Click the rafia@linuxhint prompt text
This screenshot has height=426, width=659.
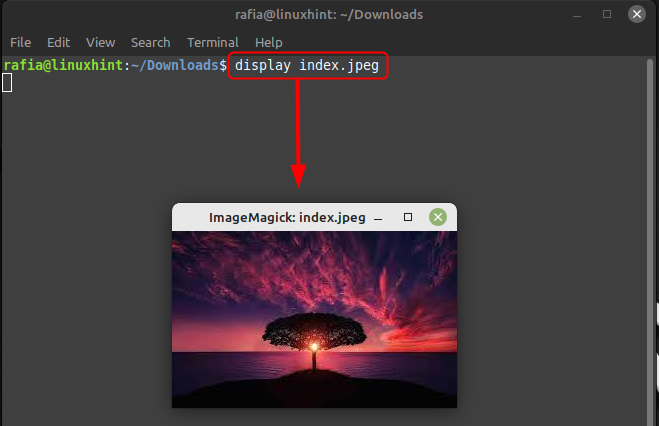(x=63, y=65)
